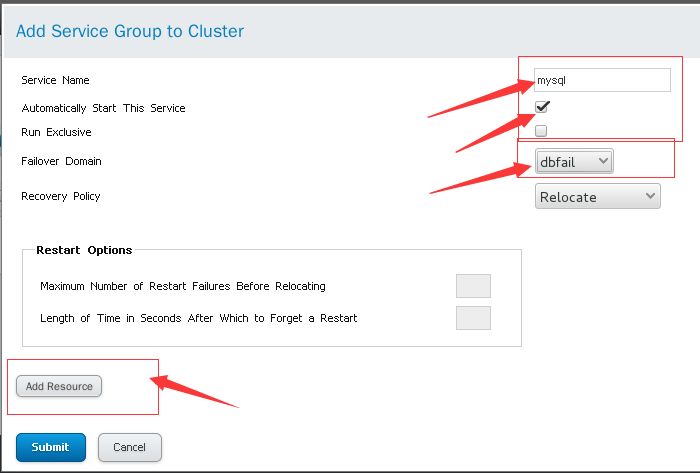Click the Forget a Restart seconds field
Viewport: 700px width, 473px height.
[x=473, y=318]
